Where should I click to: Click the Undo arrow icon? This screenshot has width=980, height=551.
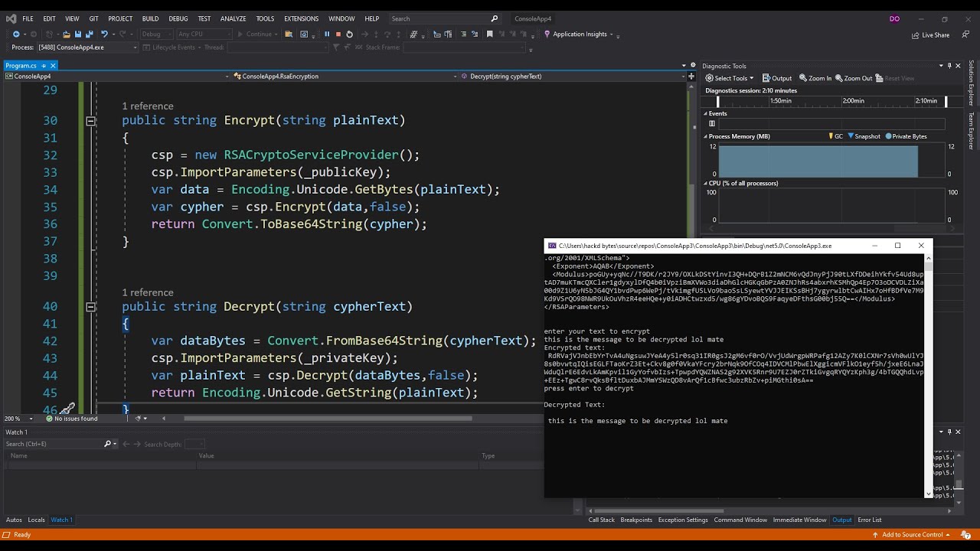coord(104,34)
